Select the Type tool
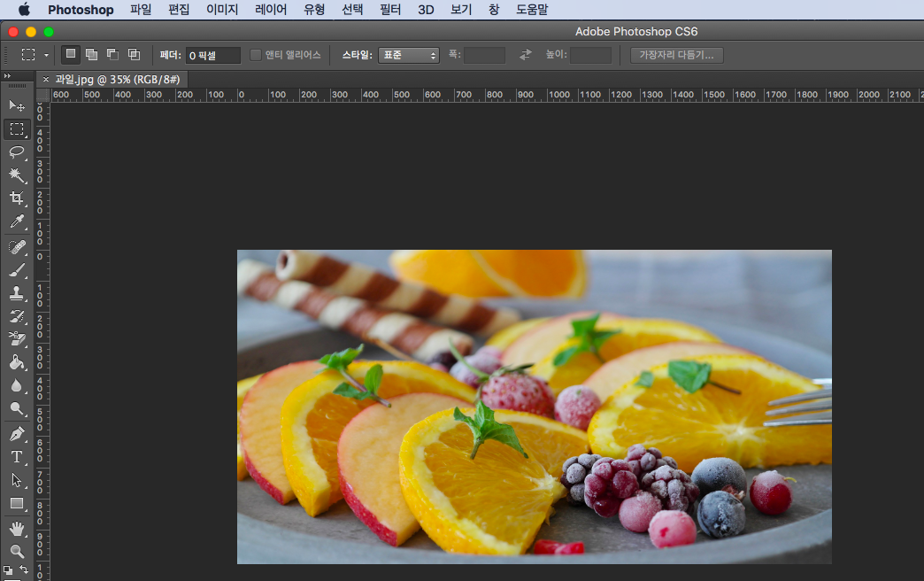Image resolution: width=924 pixels, height=581 pixels. coord(17,457)
